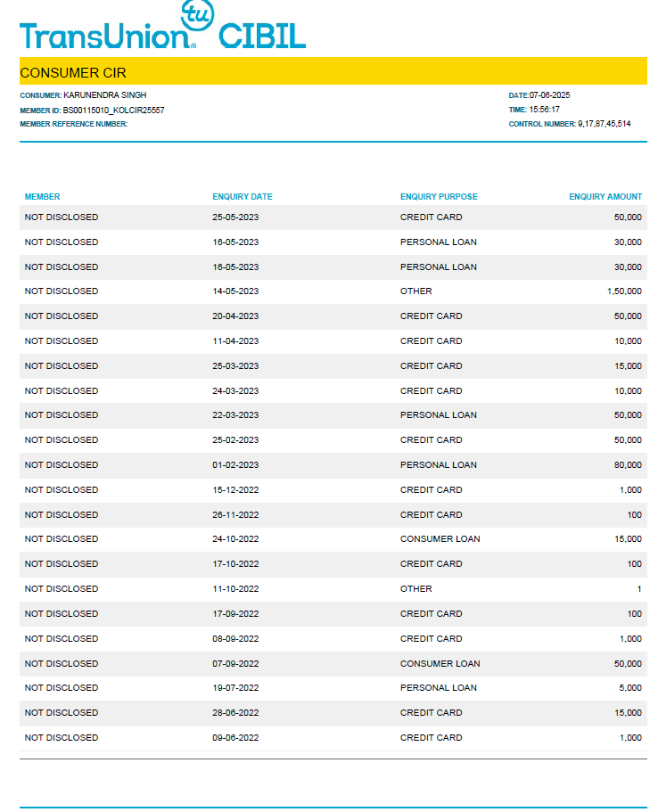Select enquiry date 15-12-2022

(x=235, y=490)
